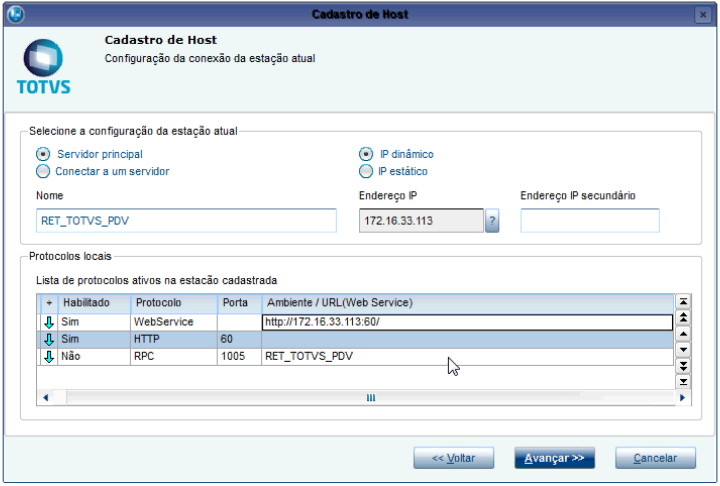The image size is (720, 486).
Task: Click the page-up double arrow grid button
Action: point(684,317)
